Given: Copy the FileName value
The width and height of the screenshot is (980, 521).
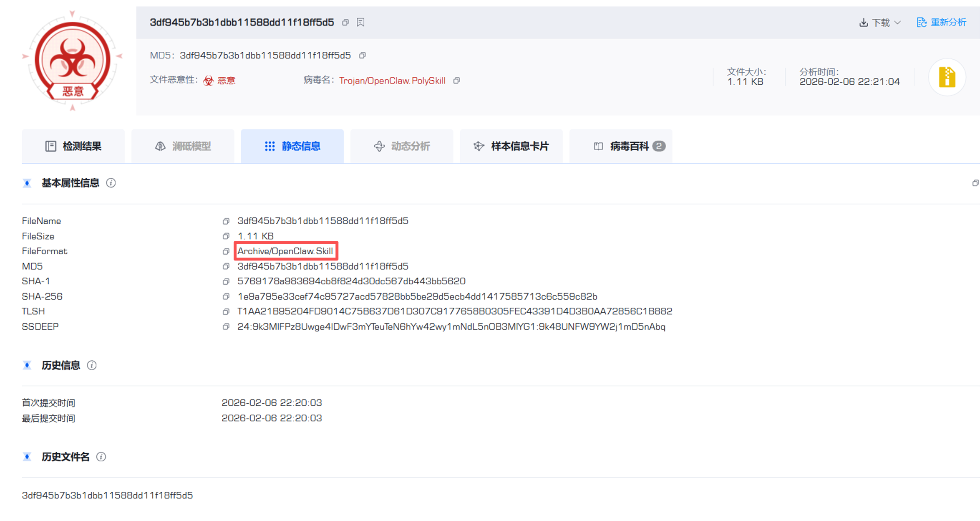Looking at the screenshot, I should tap(226, 221).
